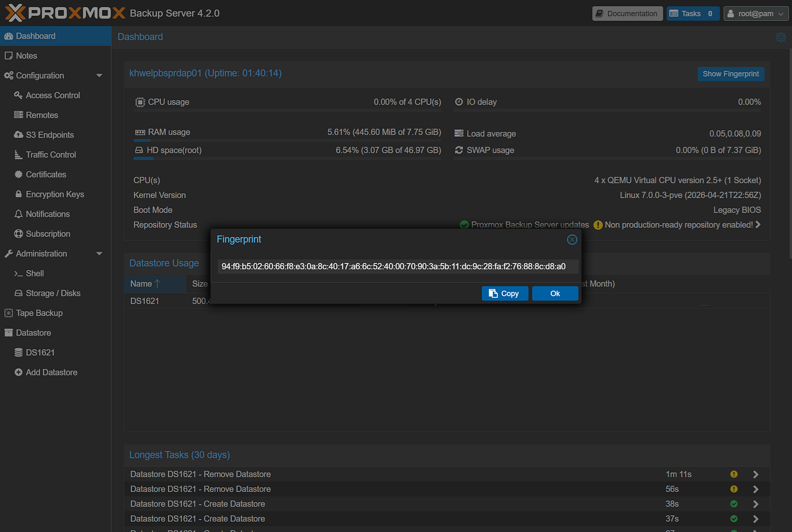Click the RAM usage progress bar
Image resolution: width=792 pixels, height=532 pixels.
click(287, 140)
